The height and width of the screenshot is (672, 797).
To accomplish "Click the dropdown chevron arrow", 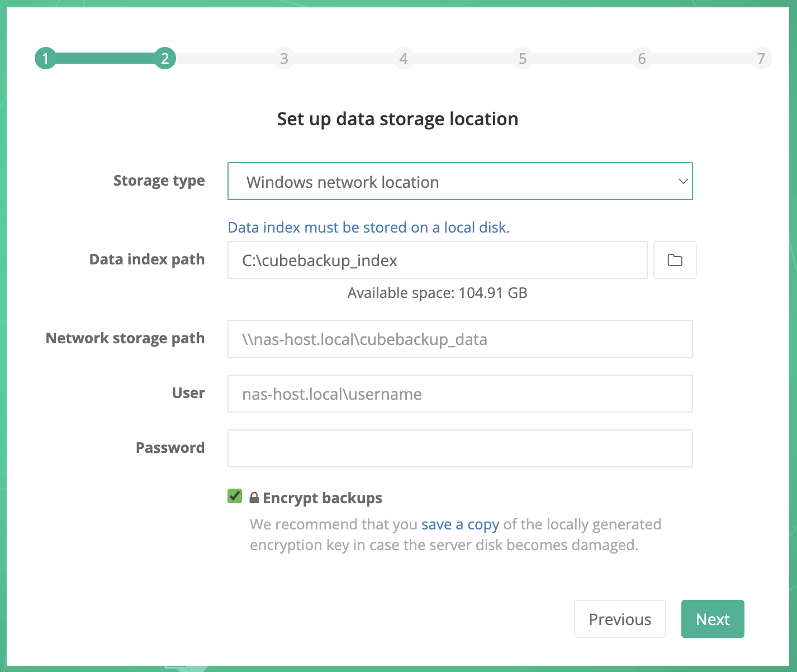I will coord(682,181).
